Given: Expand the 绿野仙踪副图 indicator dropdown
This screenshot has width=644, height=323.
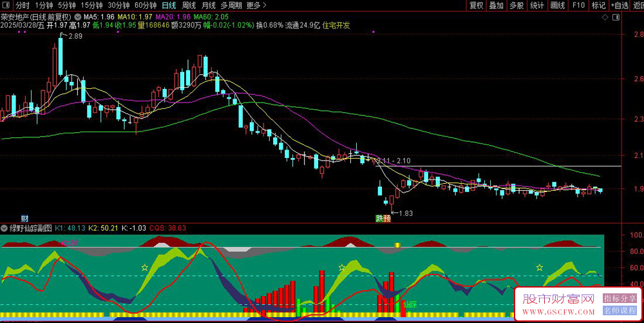Looking at the screenshot, I should (4, 228).
